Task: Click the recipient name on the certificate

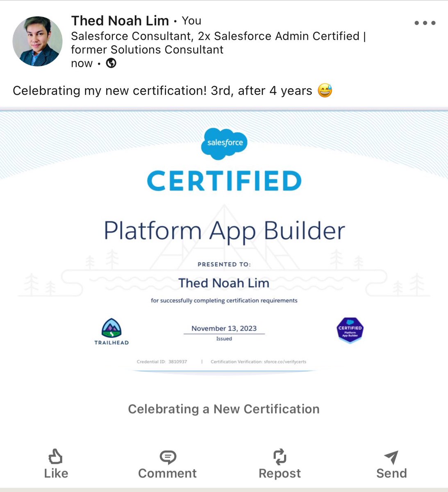Action: tap(224, 283)
